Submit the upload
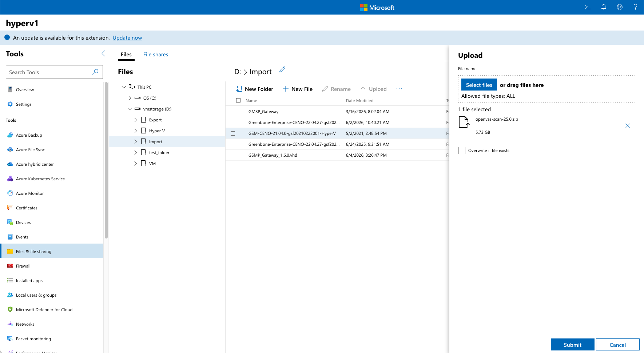The height and width of the screenshot is (353, 644). pyautogui.click(x=573, y=345)
